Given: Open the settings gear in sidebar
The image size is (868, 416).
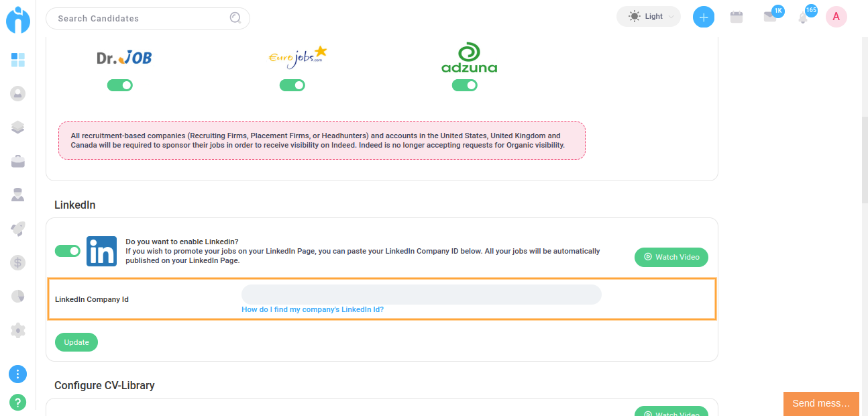Looking at the screenshot, I should click(x=18, y=330).
